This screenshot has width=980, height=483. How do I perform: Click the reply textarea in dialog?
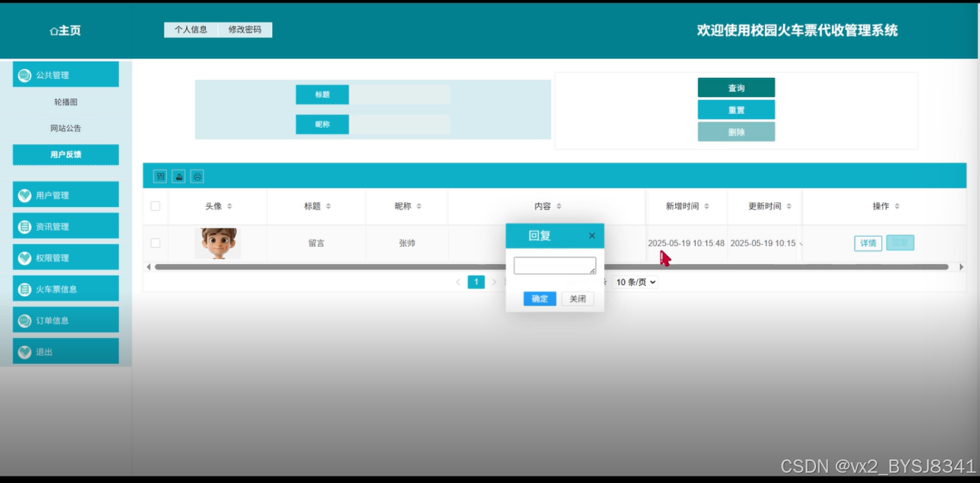(x=555, y=265)
